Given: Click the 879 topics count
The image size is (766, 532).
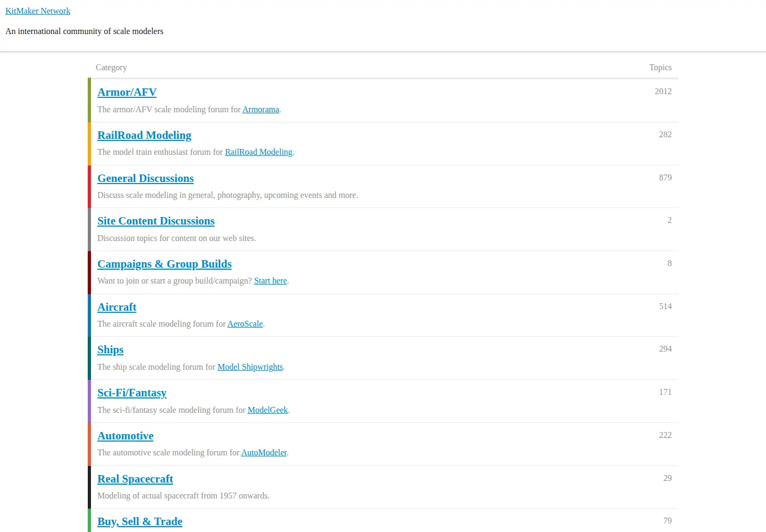Looking at the screenshot, I should click(x=665, y=178).
